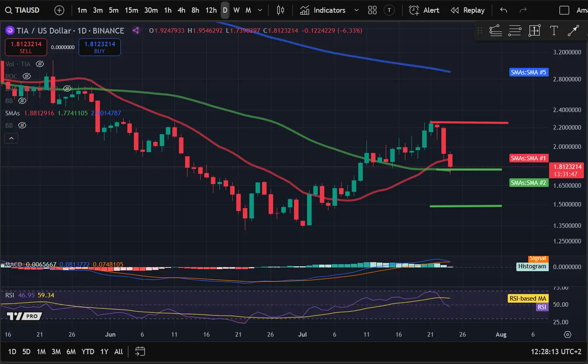Expand the favorite indicators dropdown arrow
Viewport: 588px width, 364px height.
356,10
